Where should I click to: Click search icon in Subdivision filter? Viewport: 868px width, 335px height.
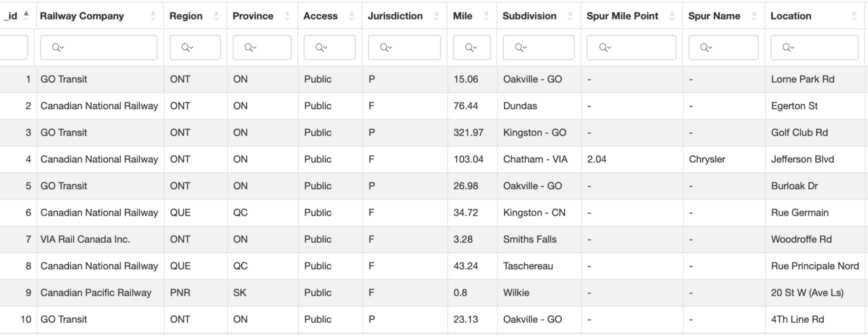[519, 47]
